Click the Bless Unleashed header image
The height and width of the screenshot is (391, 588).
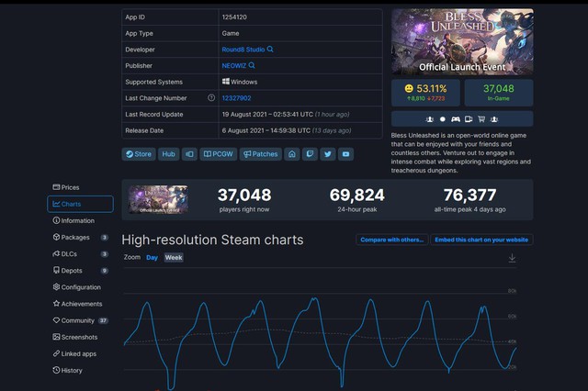click(462, 41)
